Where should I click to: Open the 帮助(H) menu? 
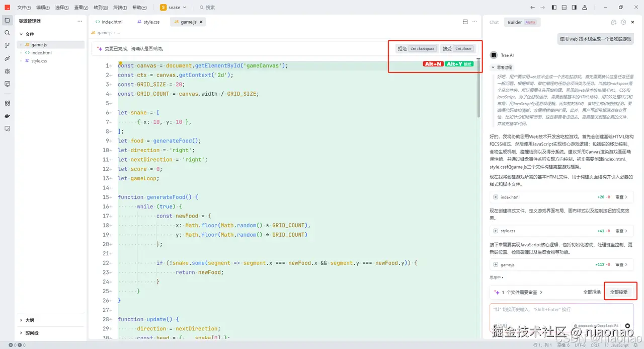point(140,8)
